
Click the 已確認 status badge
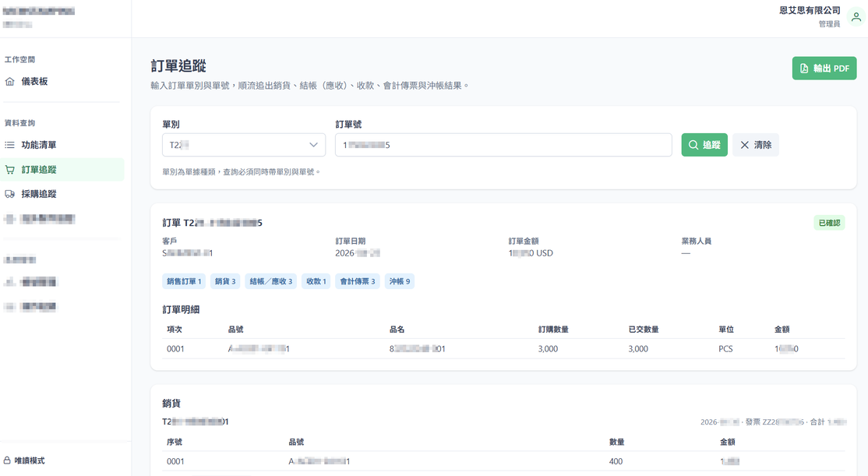829,223
